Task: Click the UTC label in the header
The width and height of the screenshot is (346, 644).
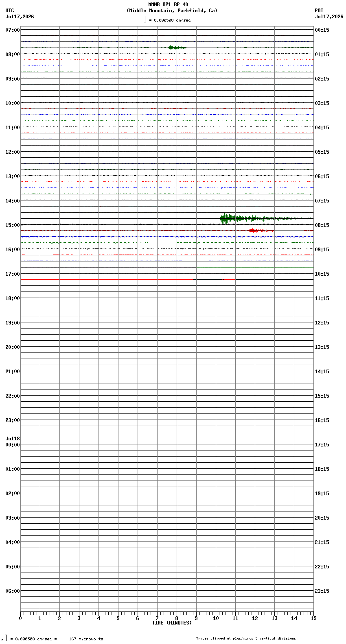Action: pos(10,11)
